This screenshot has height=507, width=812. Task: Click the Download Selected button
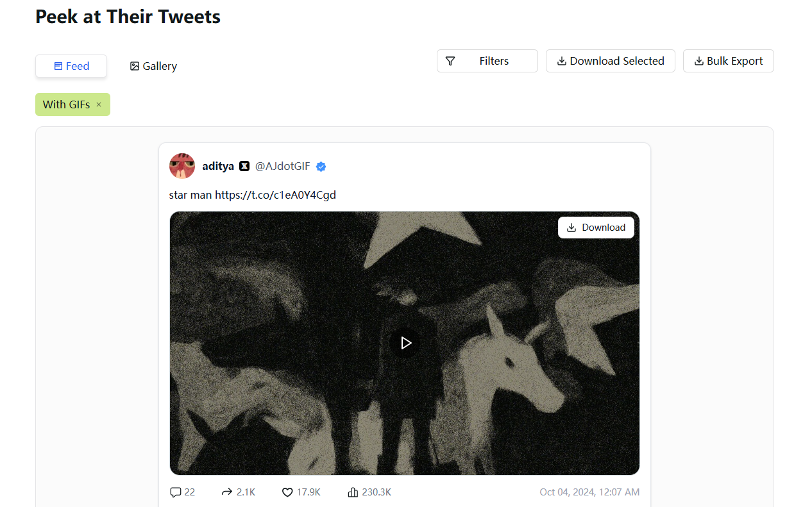(610, 61)
